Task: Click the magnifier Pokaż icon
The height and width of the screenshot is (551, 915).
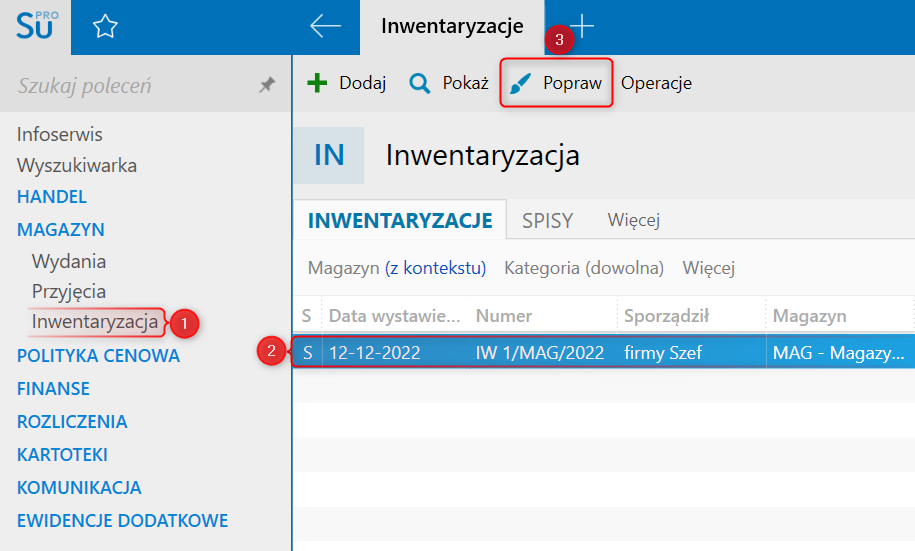Action: (420, 83)
